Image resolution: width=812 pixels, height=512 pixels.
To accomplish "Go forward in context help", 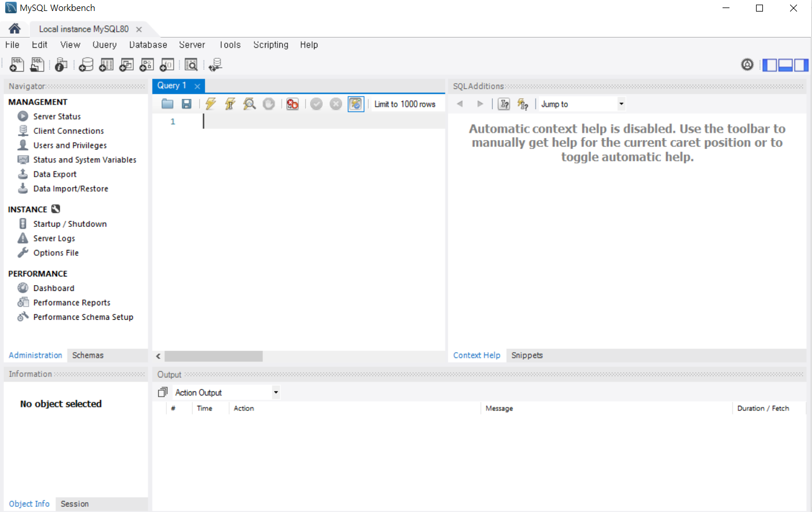I will [x=480, y=104].
